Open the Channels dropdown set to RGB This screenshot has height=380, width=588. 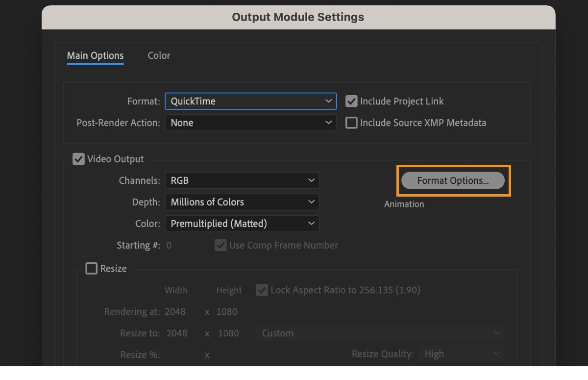(x=242, y=180)
